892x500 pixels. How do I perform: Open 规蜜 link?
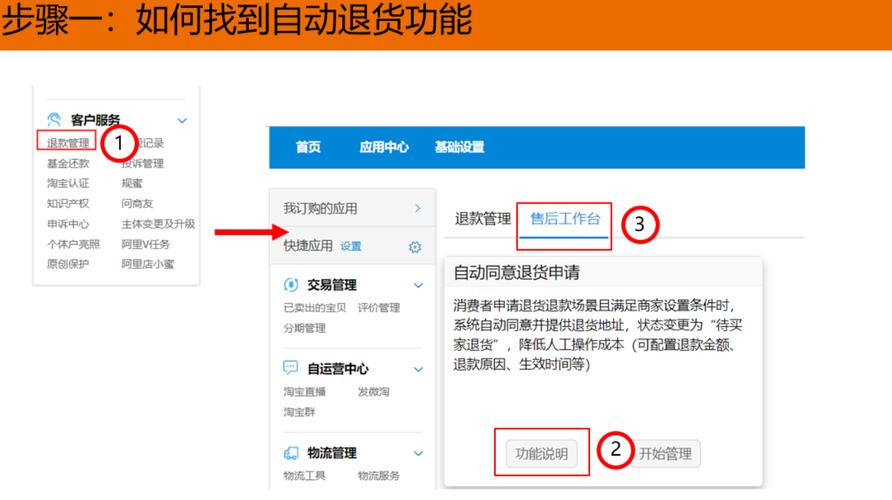point(132,183)
